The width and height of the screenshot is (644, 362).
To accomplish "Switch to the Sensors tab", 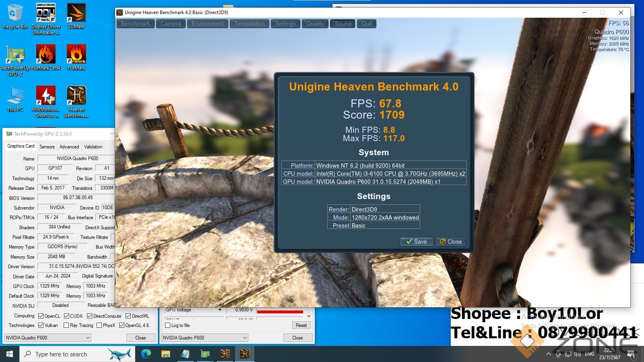I will tap(47, 147).
